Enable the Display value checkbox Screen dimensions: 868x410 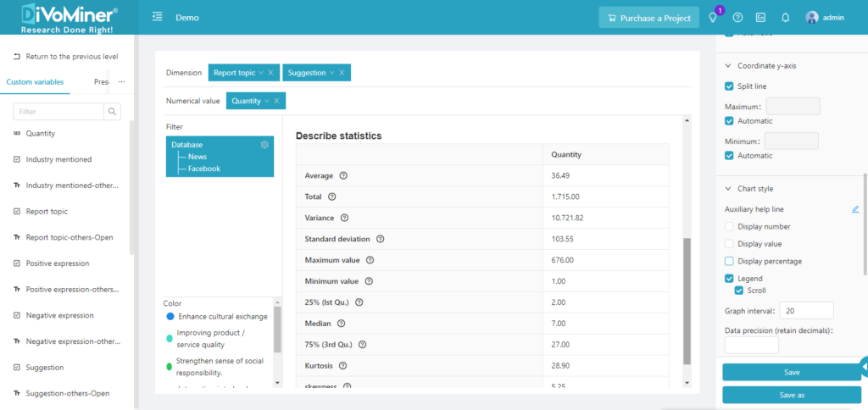coord(729,243)
